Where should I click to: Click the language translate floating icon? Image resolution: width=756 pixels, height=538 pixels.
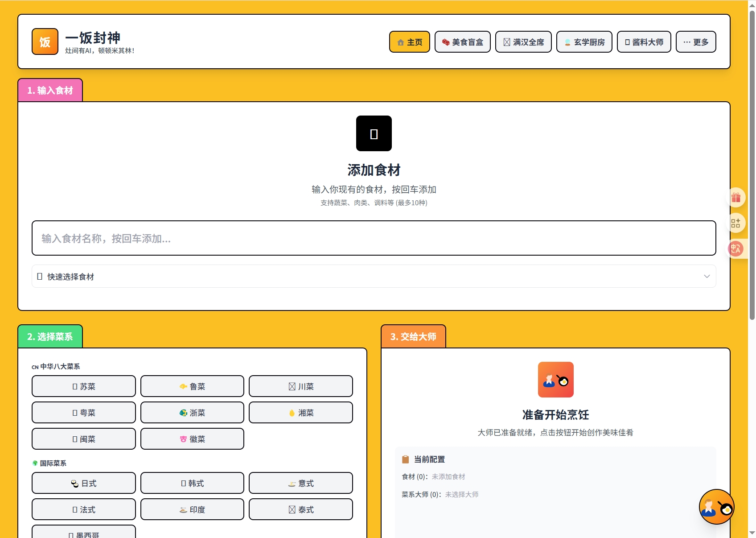pos(735,248)
